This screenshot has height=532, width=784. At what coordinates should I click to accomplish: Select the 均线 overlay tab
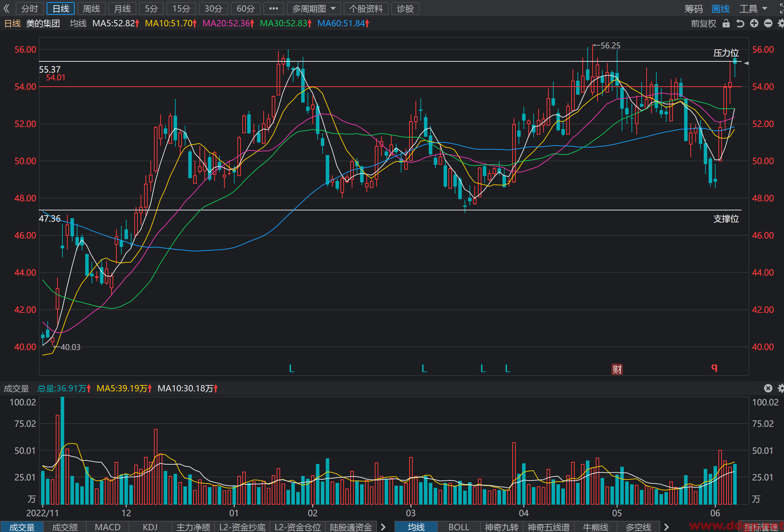pos(416,527)
